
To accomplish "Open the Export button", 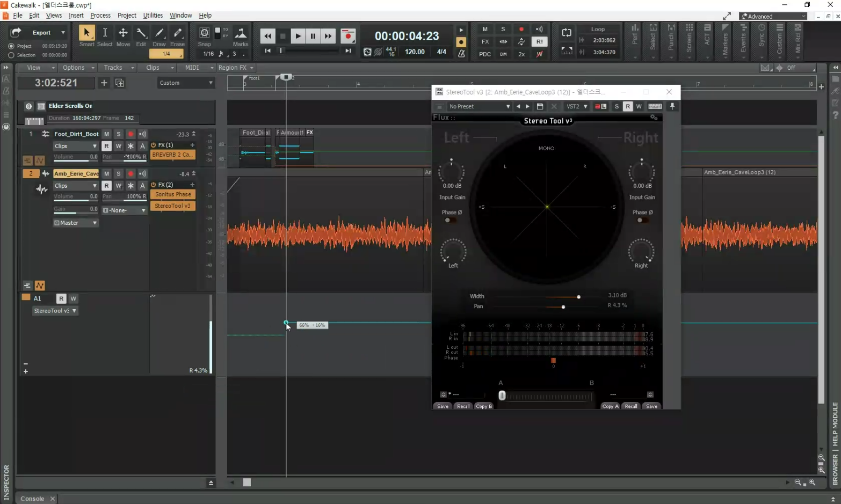I will 37,33.
